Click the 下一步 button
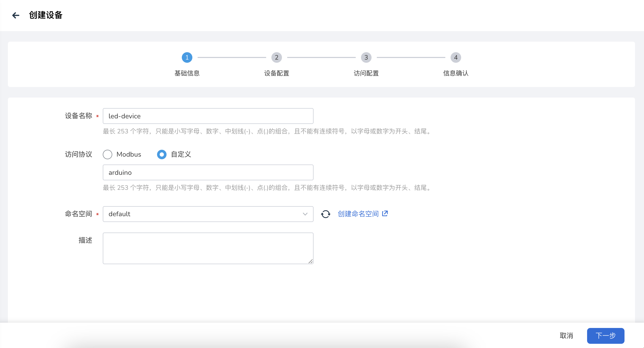 [605, 336]
